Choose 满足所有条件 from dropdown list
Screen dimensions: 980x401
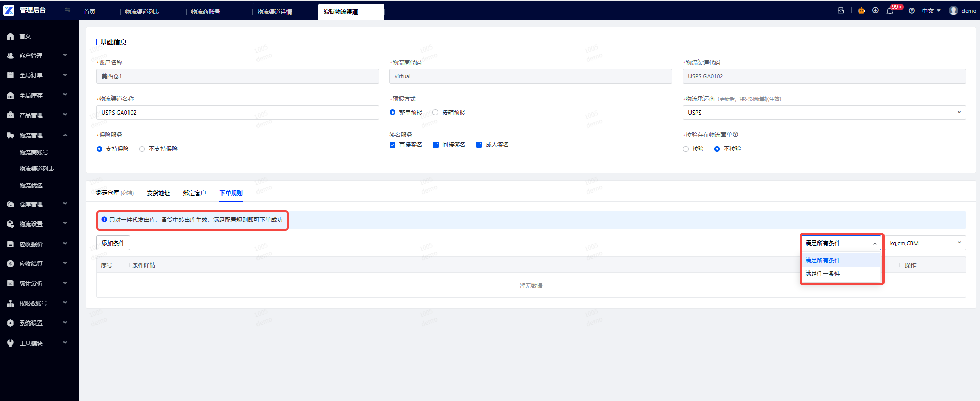[841, 260]
